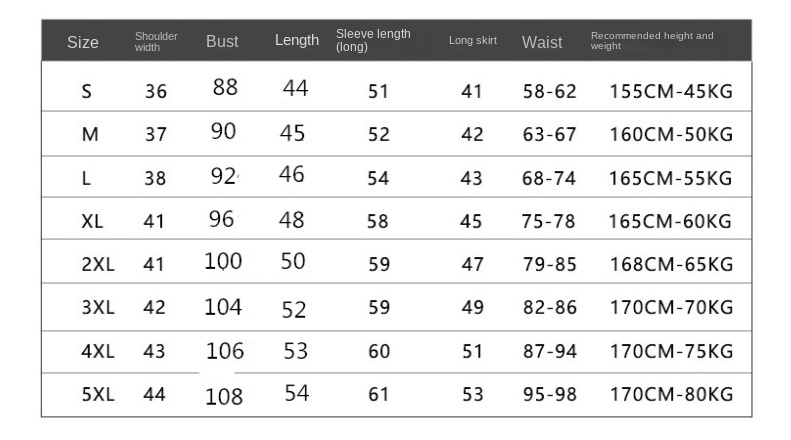Screen dimensions: 791x440
Task: Select the S size row label
Action: pyautogui.click(x=87, y=91)
